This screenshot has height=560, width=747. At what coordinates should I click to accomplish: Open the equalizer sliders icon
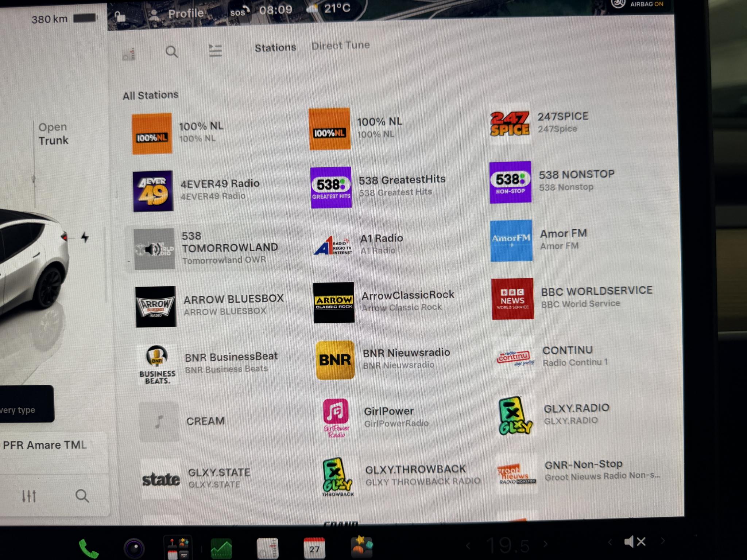pos(29,496)
